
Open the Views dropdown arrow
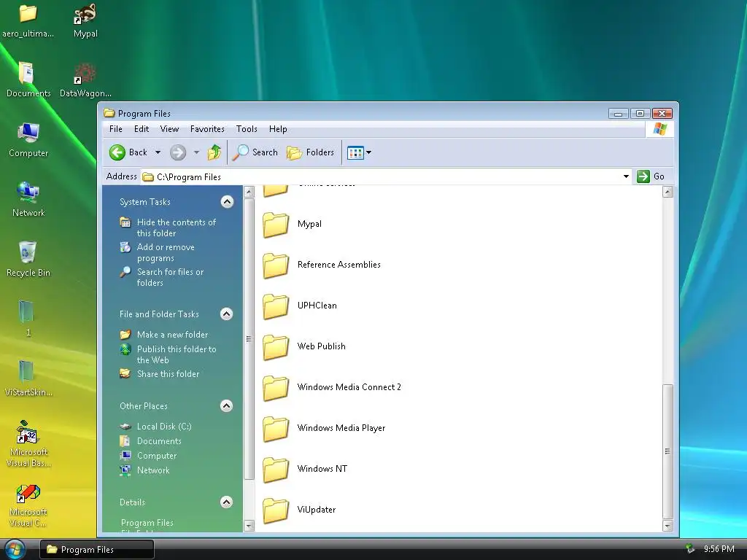click(x=368, y=152)
